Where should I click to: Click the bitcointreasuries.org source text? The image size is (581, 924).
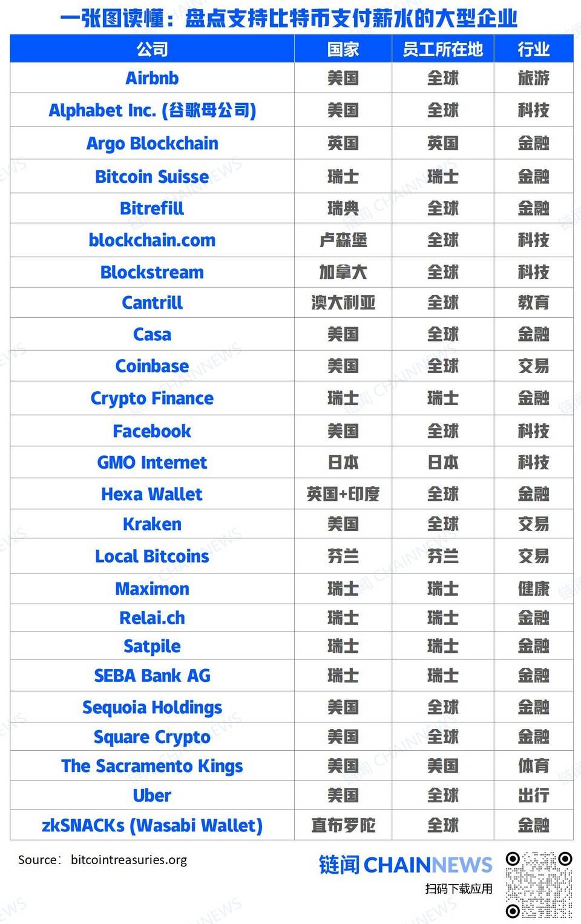coord(128,860)
